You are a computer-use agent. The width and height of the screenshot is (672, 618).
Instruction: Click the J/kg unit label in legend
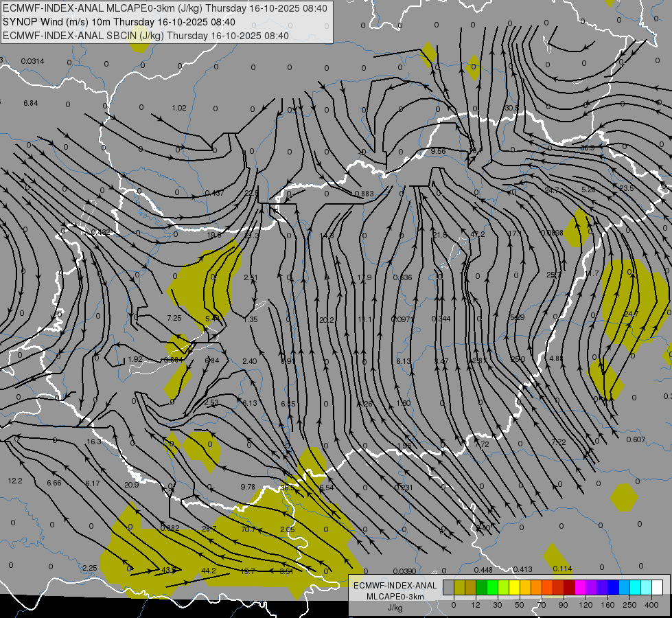coord(394,607)
